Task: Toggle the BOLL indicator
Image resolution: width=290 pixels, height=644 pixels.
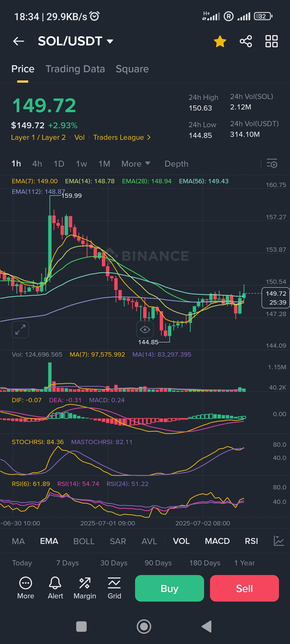Action: [x=84, y=541]
